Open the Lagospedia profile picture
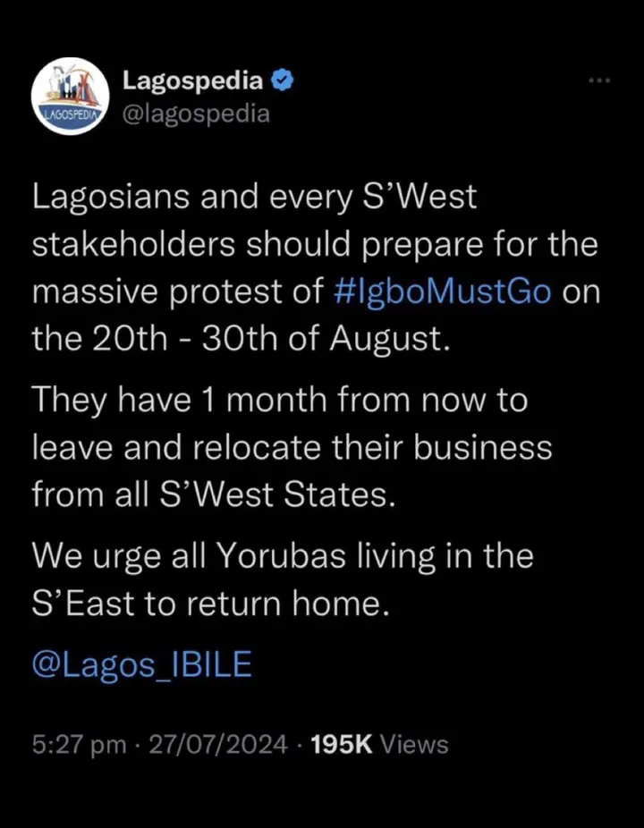The image size is (644, 828). point(70,96)
